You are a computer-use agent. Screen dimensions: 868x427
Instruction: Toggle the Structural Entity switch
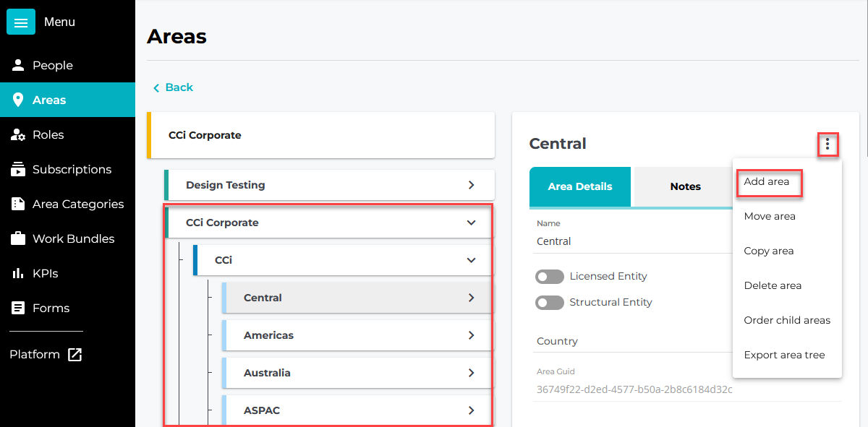pyautogui.click(x=550, y=303)
